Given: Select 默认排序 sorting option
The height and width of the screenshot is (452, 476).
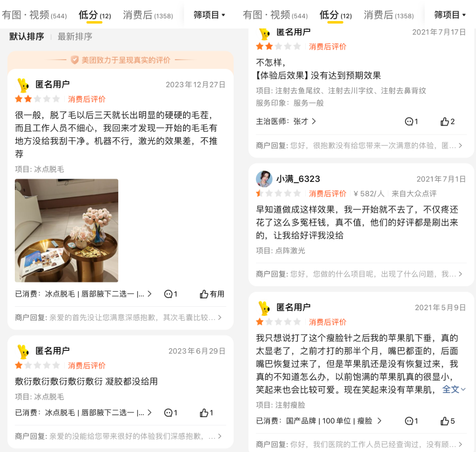Looking at the screenshot, I should pyautogui.click(x=27, y=37).
